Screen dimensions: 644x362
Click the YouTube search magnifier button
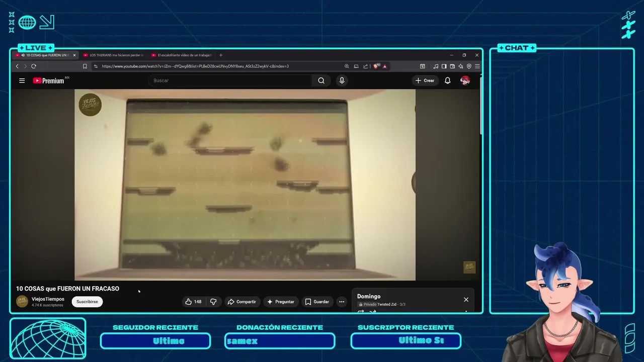(x=321, y=80)
